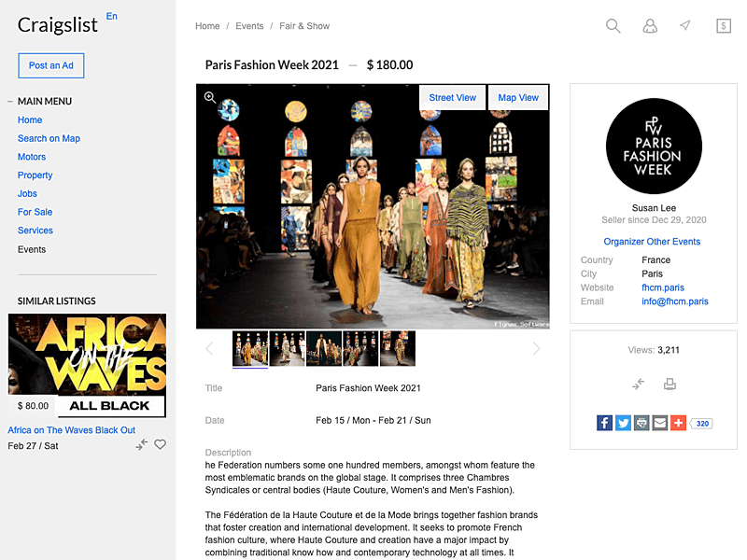Viewport: 747px width, 560px height.
Task: Click the compare icon below Views count
Action: point(638,384)
